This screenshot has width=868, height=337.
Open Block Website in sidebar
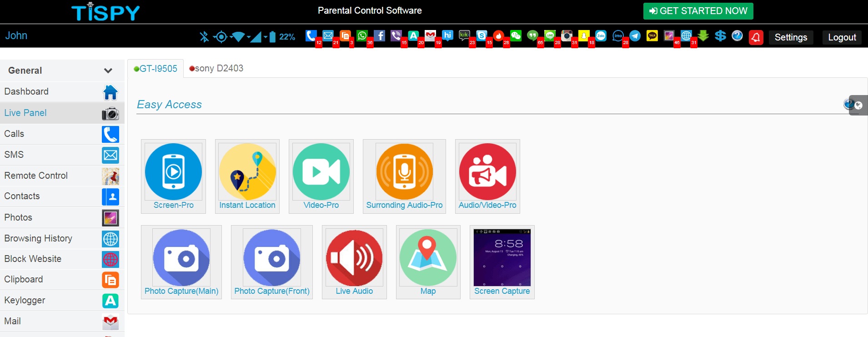tap(62, 259)
